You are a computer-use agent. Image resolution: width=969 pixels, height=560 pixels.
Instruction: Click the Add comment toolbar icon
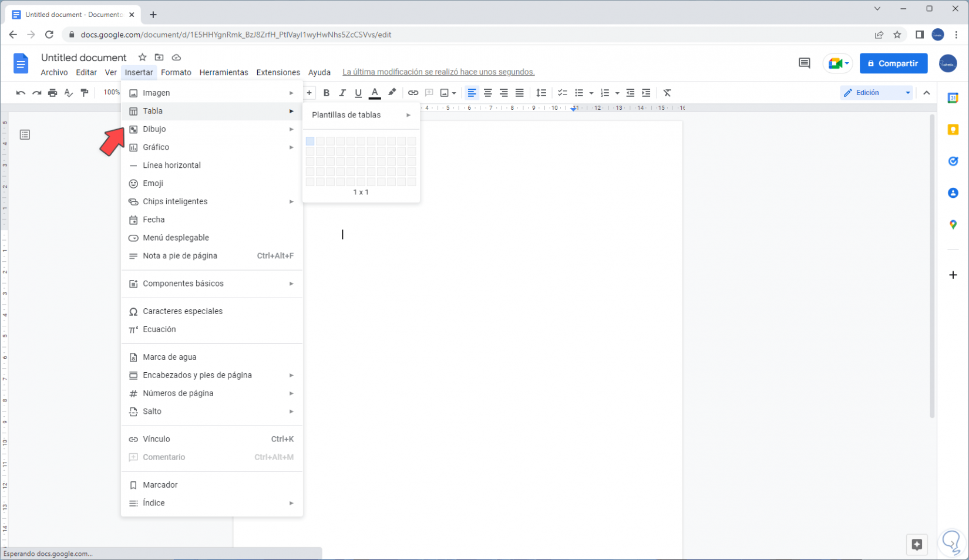[x=429, y=93]
